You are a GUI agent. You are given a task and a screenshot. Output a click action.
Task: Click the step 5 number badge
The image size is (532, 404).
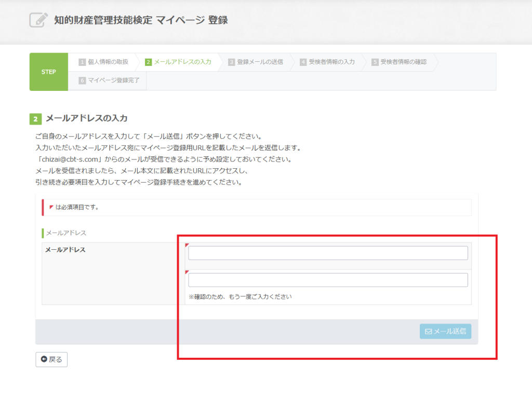pyautogui.click(x=375, y=62)
